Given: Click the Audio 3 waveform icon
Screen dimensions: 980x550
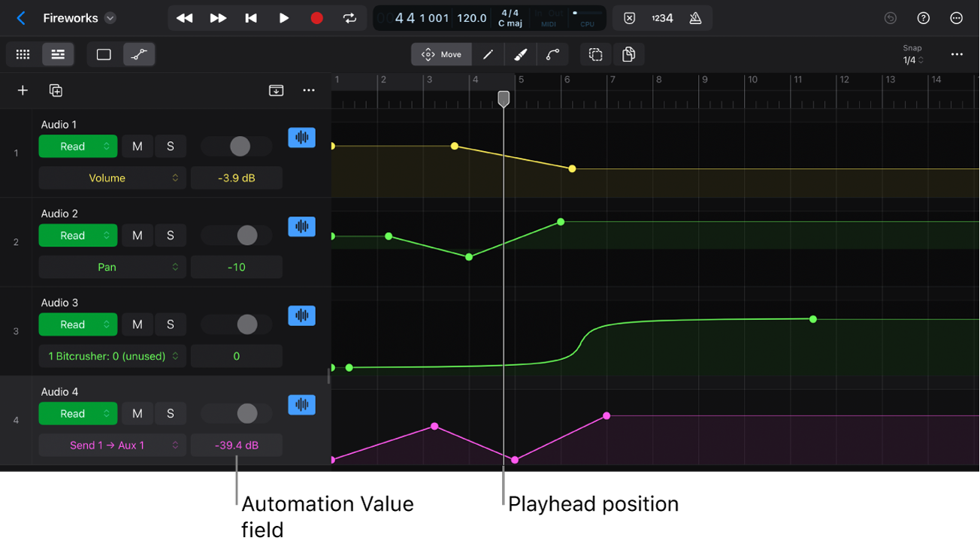Looking at the screenshot, I should tap(301, 316).
